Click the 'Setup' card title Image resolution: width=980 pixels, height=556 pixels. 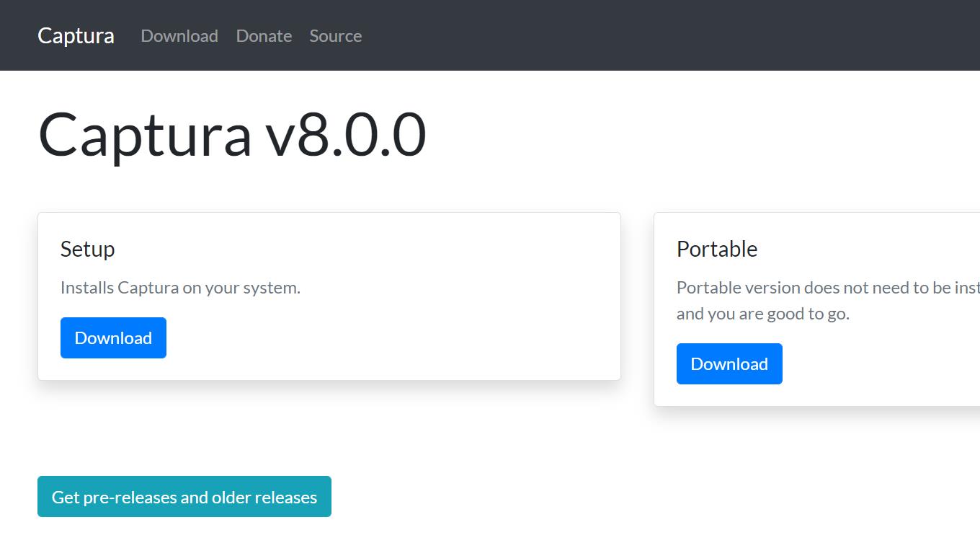(88, 249)
